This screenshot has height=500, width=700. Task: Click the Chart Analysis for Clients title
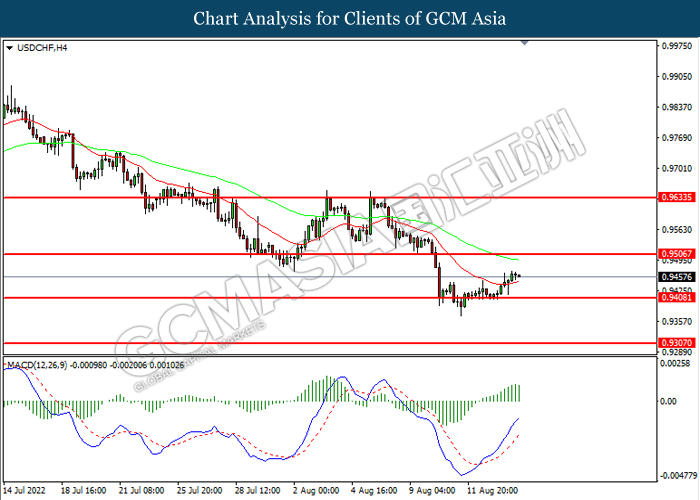(x=350, y=19)
